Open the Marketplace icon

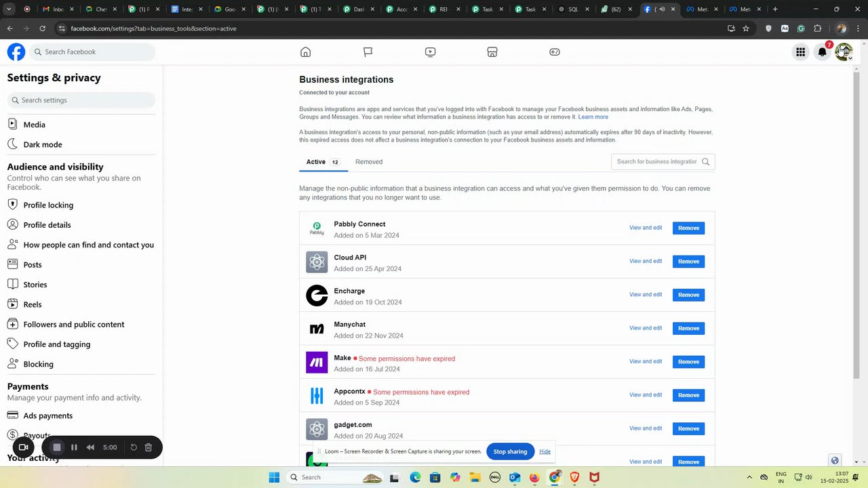coord(492,52)
